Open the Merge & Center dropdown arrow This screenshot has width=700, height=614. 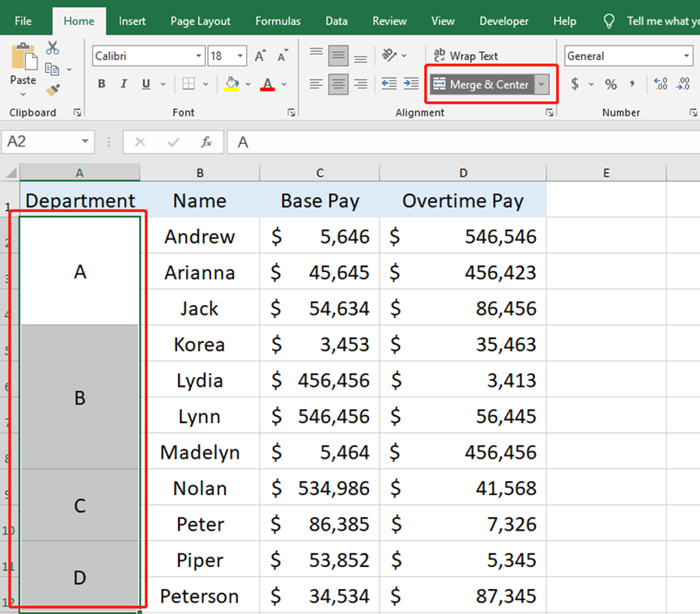point(541,83)
